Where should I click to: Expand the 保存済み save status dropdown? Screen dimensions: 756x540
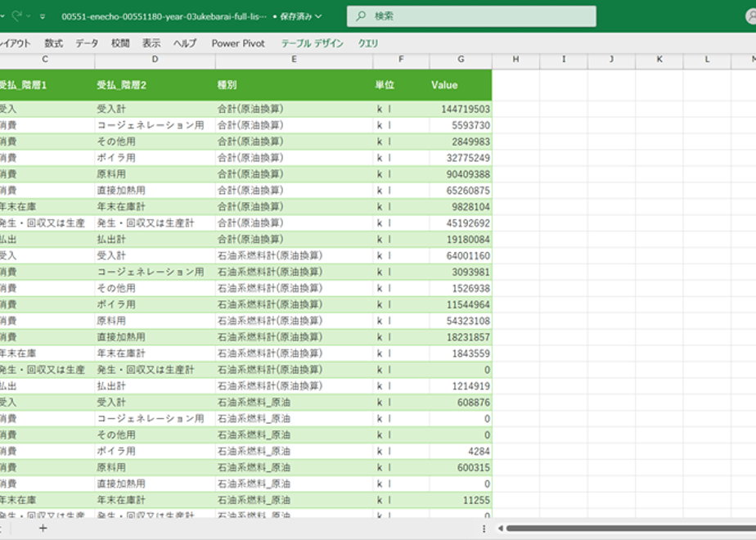[x=318, y=16]
